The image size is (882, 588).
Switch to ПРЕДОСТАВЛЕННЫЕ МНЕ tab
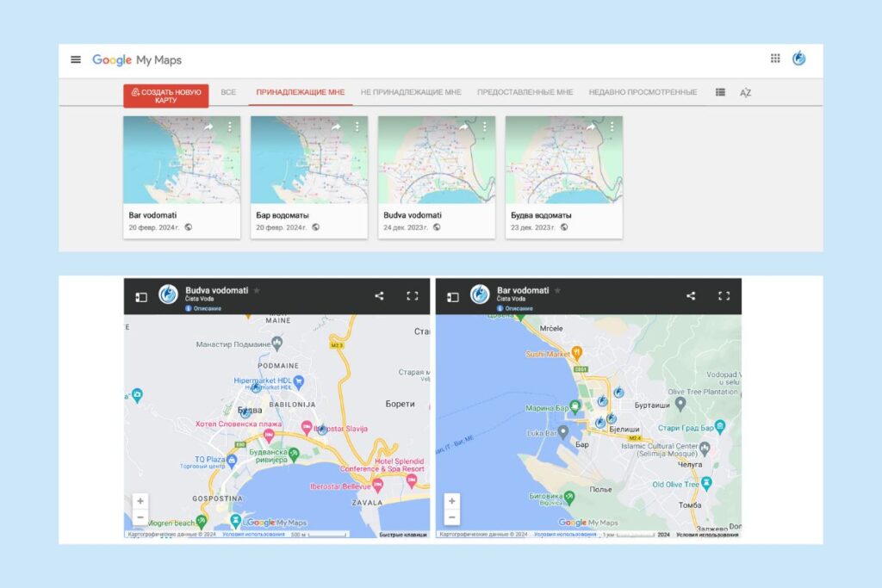(525, 92)
